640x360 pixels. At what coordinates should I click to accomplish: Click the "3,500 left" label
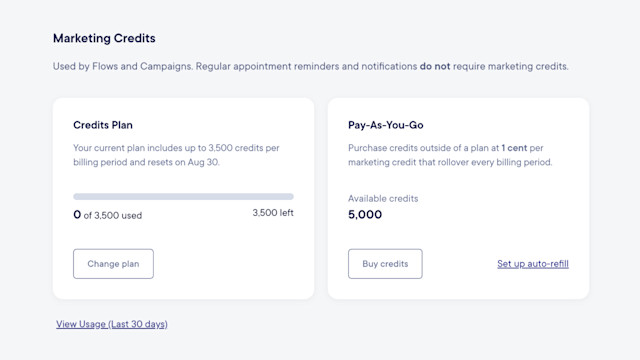click(273, 213)
